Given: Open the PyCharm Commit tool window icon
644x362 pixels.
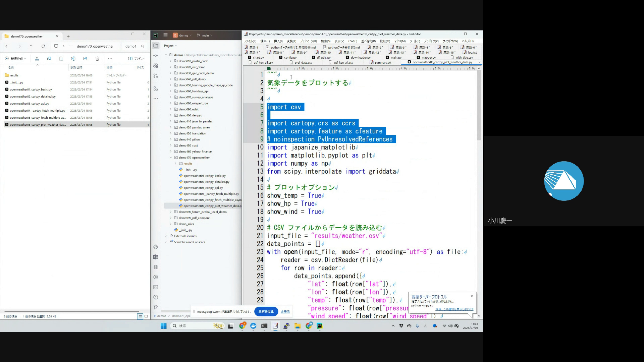Looking at the screenshot, I should [156, 56].
